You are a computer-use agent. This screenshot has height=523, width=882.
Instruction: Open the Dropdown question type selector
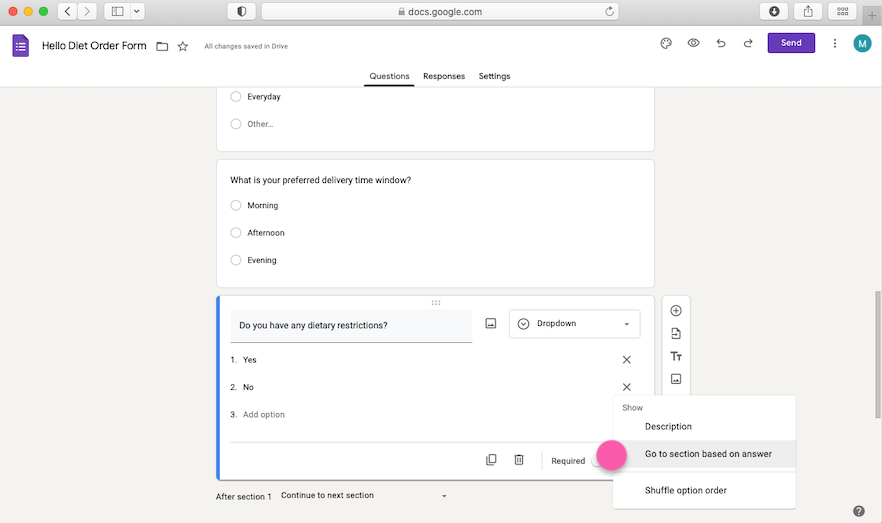pyautogui.click(x=574, y=324)
